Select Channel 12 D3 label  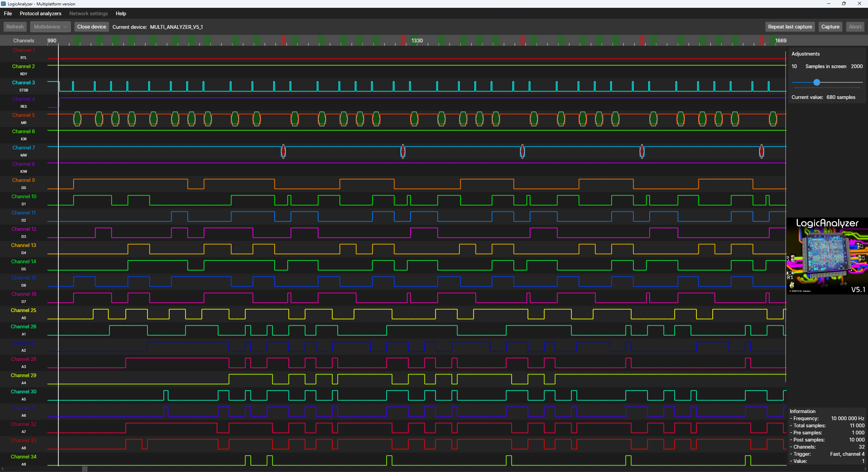tap(24, 232)
